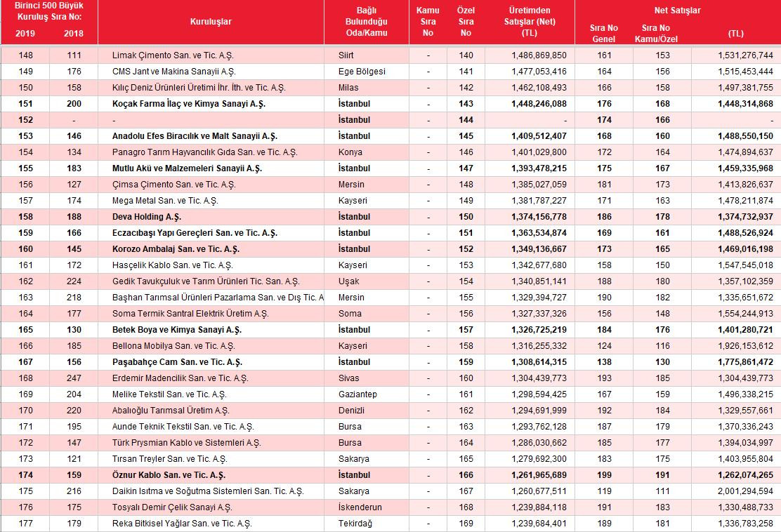Click the Tekirdağ chamber cell
The width and height of the screenshot is (781, 532).
tap(355, 524)
